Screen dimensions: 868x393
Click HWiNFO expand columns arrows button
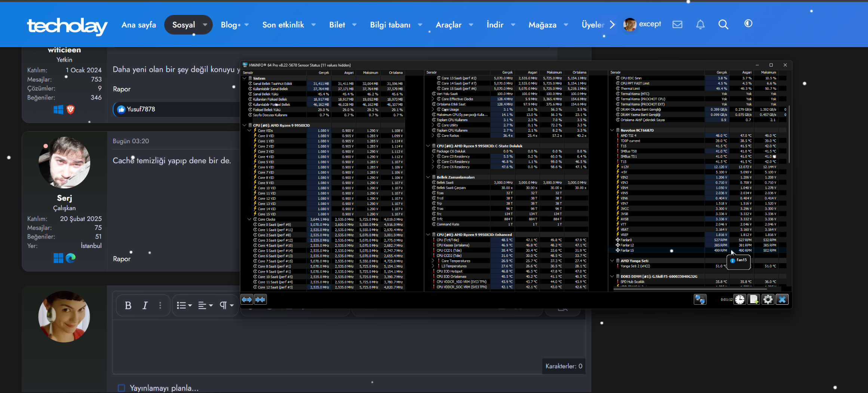click(x=247, y=300)
